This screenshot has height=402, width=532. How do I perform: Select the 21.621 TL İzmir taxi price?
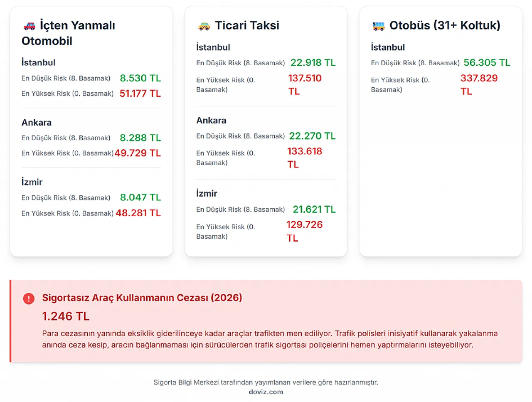[314, 210]
